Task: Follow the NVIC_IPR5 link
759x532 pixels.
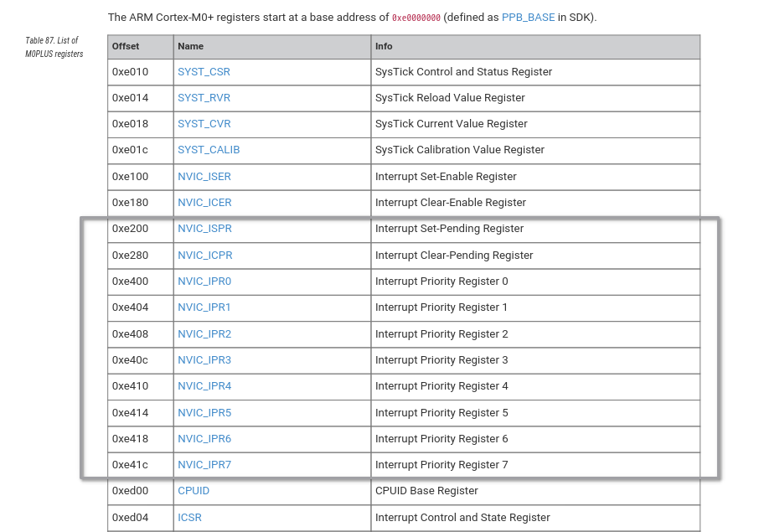Action: click(x=204, y=413)
